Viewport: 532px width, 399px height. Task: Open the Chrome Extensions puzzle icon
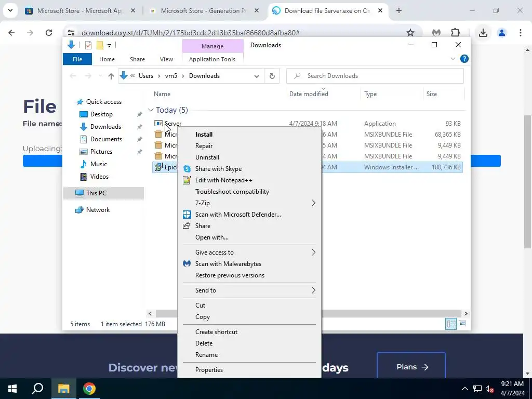[455, 33]
